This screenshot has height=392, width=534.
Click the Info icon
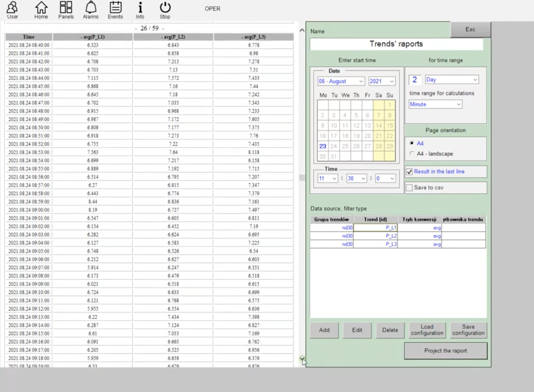coord(140,10)
